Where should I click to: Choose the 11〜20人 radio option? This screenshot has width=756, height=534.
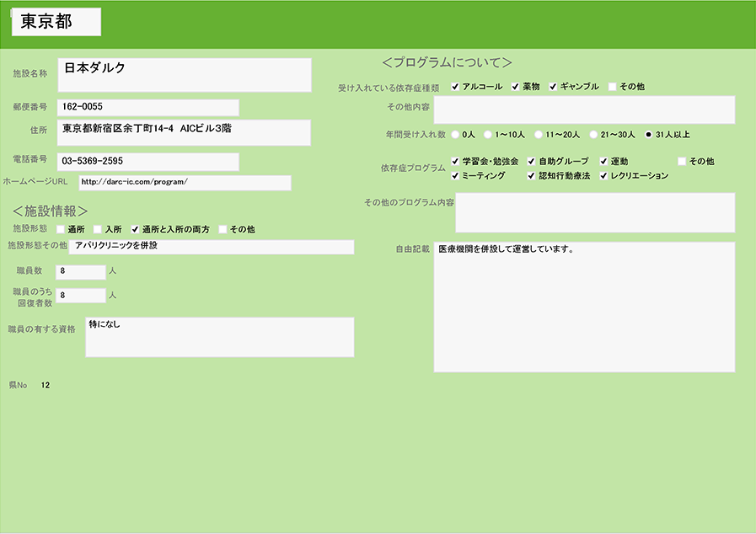[539, 134]
